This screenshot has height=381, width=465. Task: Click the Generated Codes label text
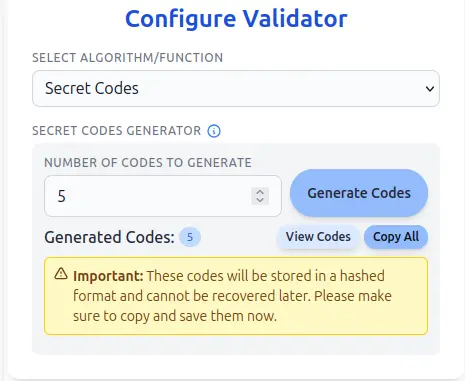click(x=109, y=237)
